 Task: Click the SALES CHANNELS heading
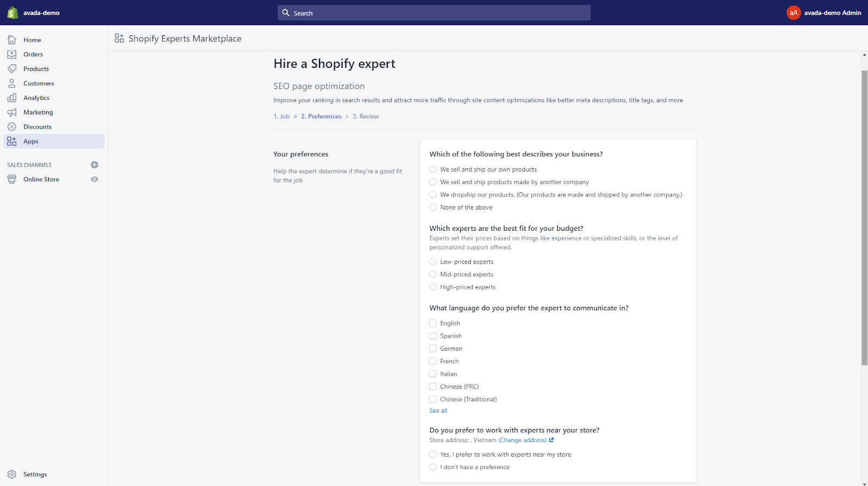click(29, 165)
